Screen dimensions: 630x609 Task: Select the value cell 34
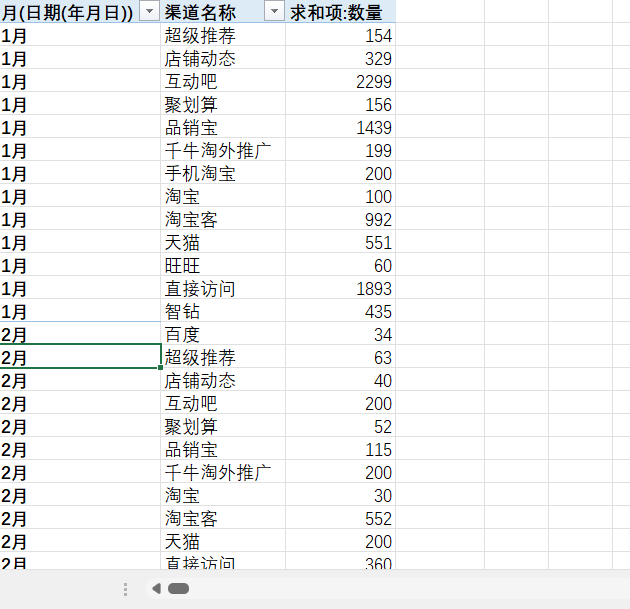[x=341, y=334]
